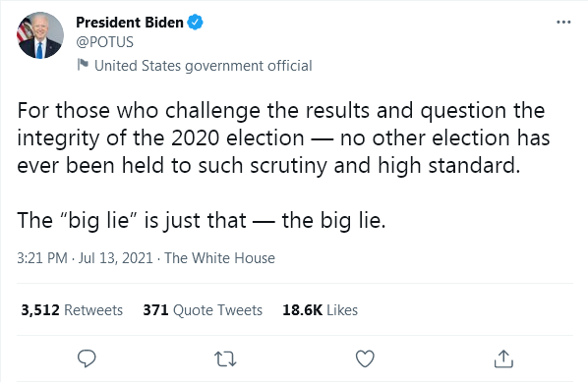View the 18.6K Likes list
This screenshot has height=382, width=588.
(x=320, y=310)
